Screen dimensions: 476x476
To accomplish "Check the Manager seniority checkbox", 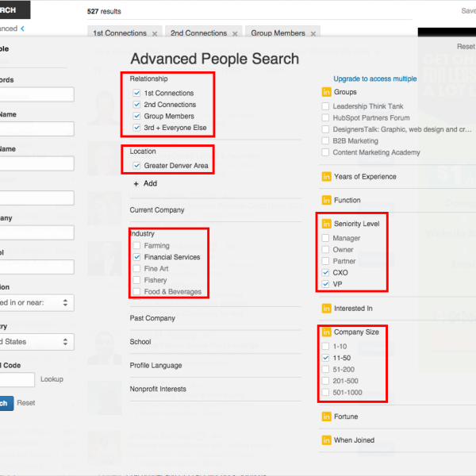I will point(325,238).
